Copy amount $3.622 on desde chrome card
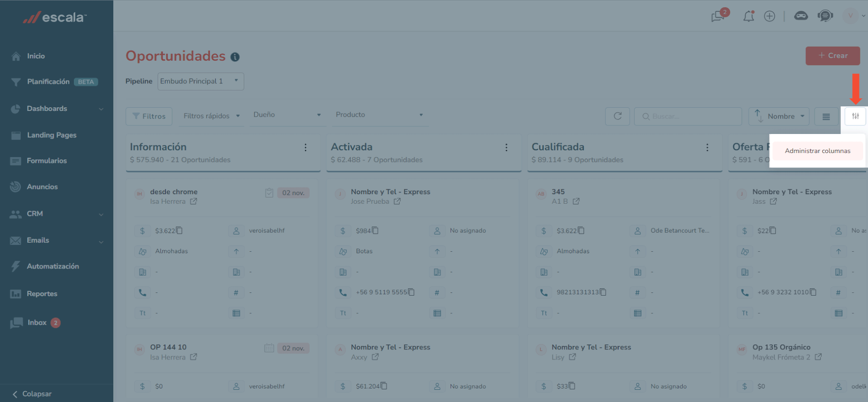This screenshot has width=868, height=402. pyautogui.click(x=179, y=230)
